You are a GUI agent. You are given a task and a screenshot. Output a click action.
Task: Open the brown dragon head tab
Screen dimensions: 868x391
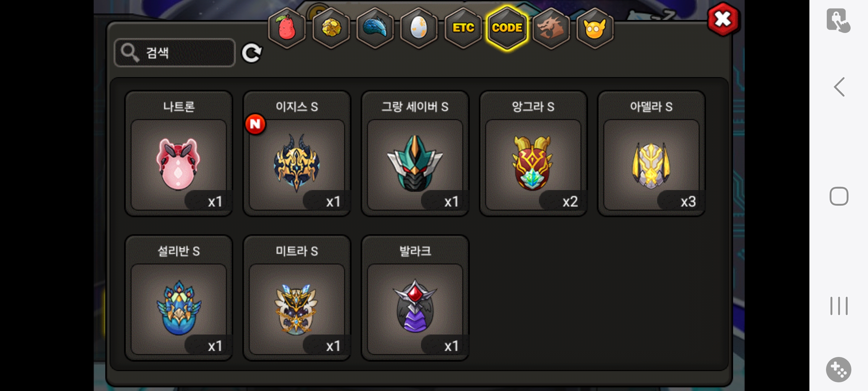pos(551,28)
